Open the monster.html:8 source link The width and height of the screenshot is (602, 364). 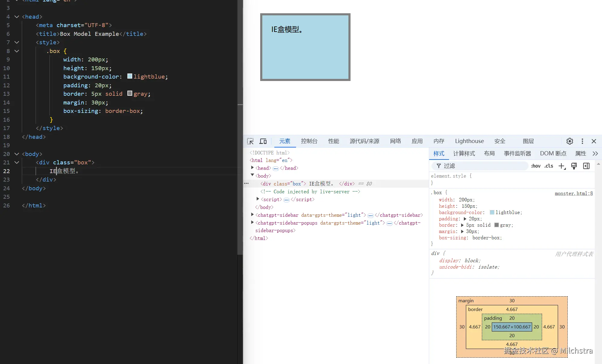click(573, 193)
